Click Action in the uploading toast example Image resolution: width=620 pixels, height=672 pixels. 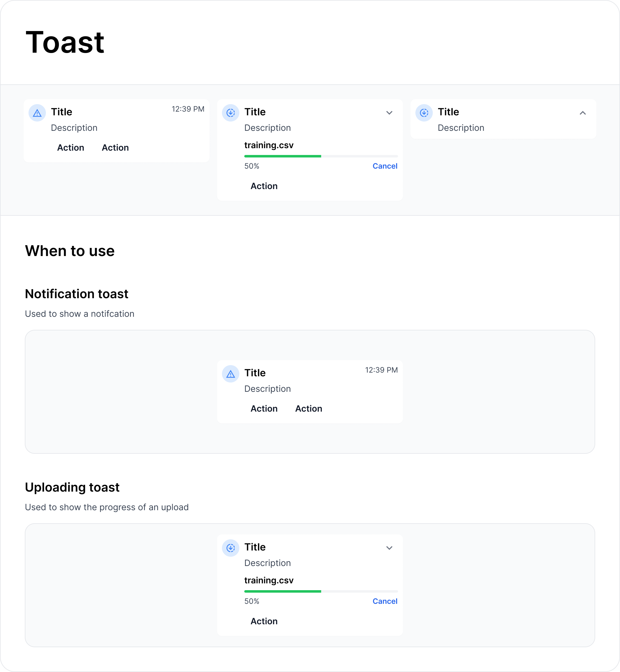[264, 621]
